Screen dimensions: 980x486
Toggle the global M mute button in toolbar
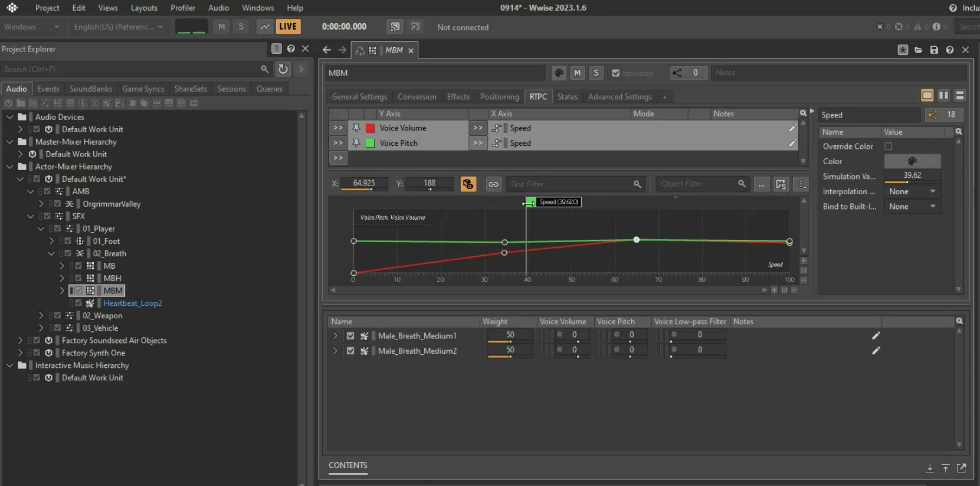click(222, 27)
